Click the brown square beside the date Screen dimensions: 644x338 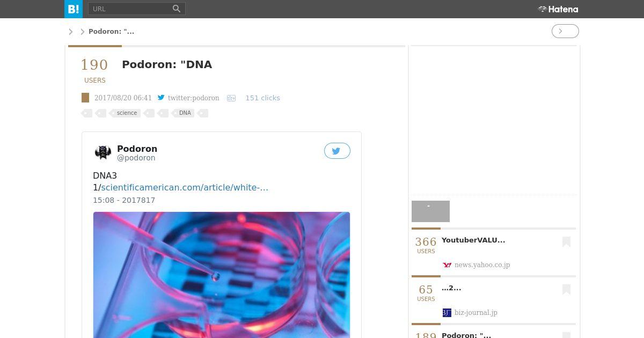coord(85,98)
